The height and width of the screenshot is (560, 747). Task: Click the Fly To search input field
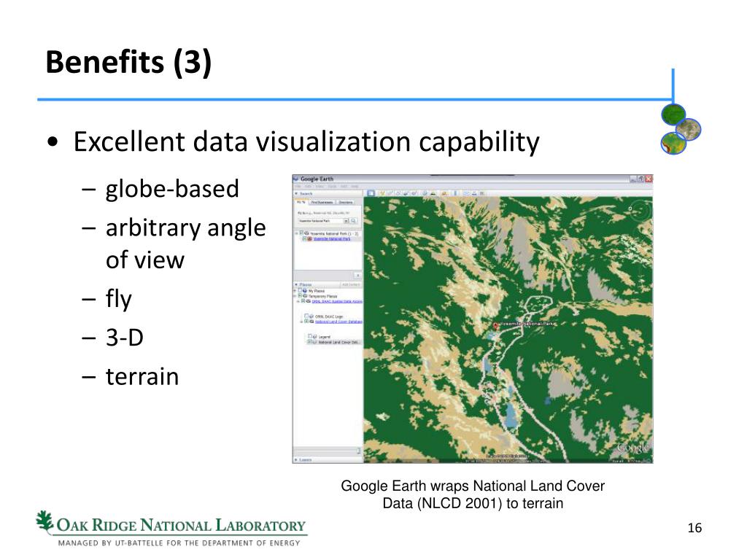point(322,221)
